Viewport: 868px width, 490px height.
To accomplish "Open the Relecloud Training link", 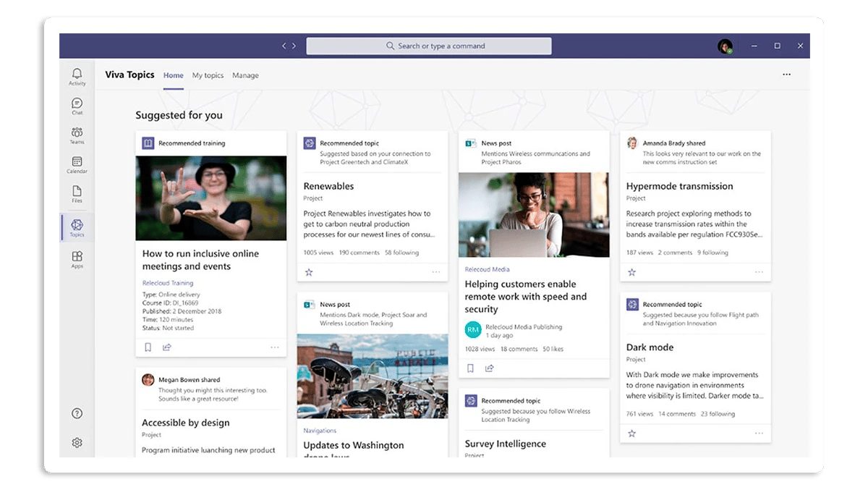I will 168,283.
